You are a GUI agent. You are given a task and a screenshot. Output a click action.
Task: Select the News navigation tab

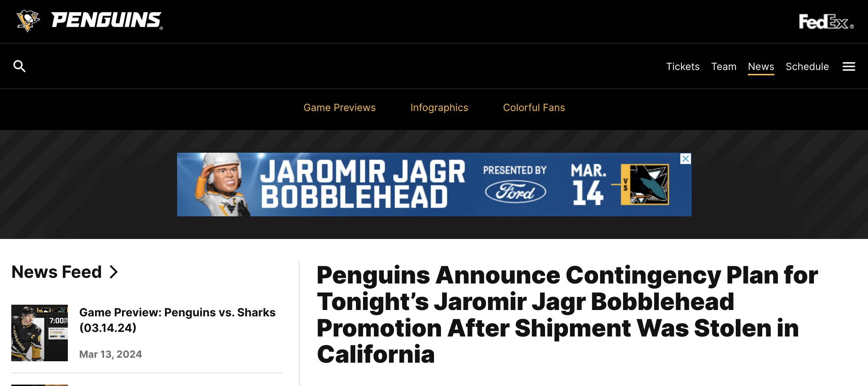761,66
